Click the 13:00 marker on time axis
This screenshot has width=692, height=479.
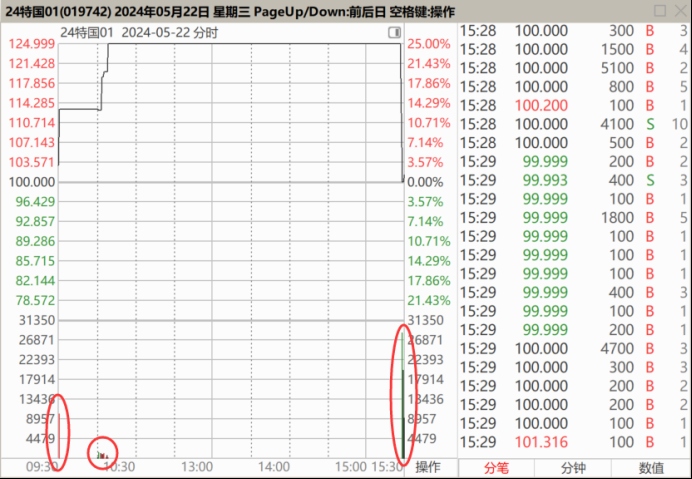196,467
